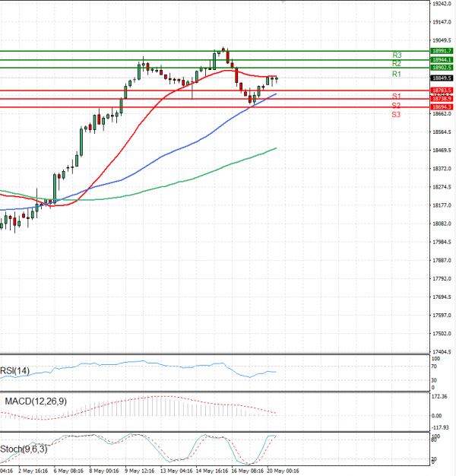Select the green 18944.1 price tag

click(x=442, y=60)
